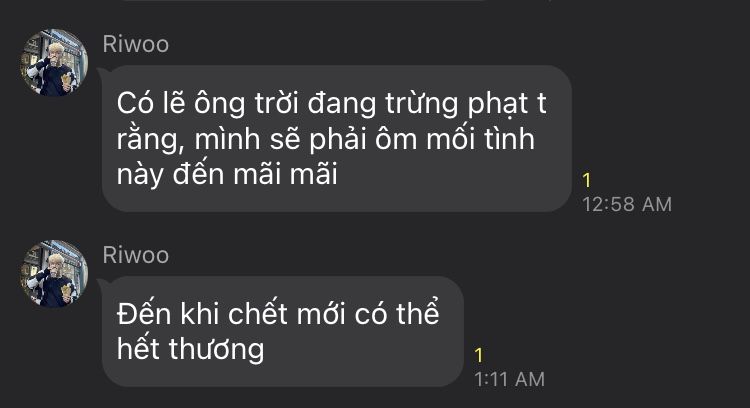Click the words 'mãi mãi' in the message
Image resolution: width=750 pixels, height=408 pixels.
[286, 174]
